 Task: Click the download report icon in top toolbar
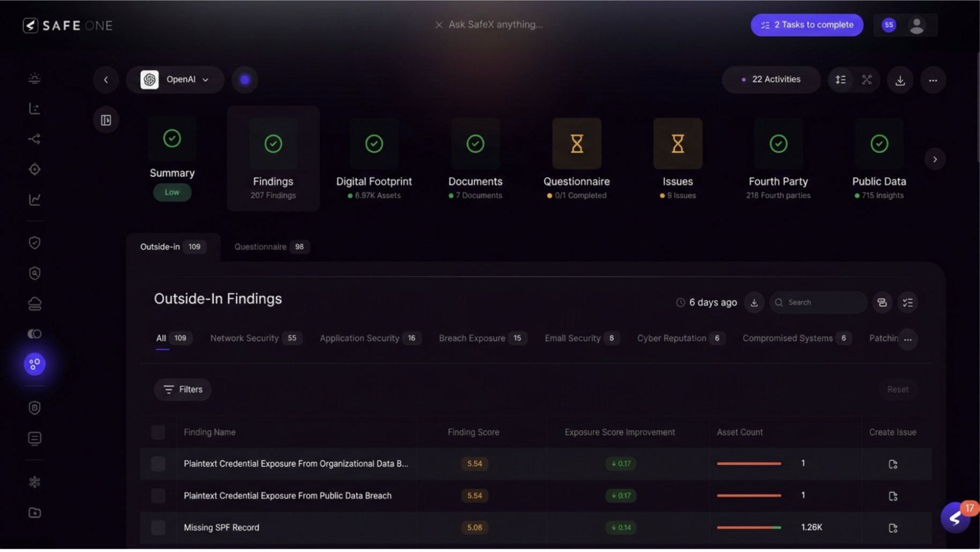[900, 80]
